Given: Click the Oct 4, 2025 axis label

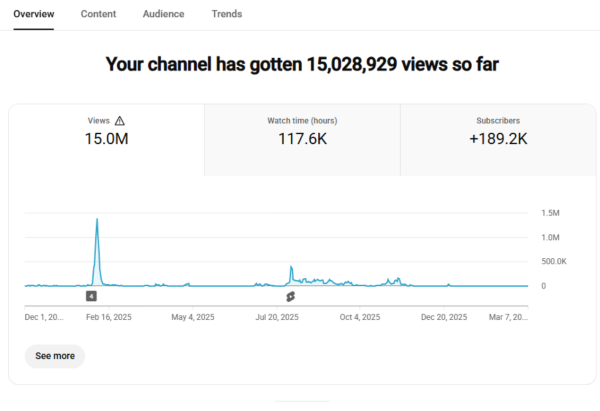Looking at the screenshot, I should pos(359,317).
